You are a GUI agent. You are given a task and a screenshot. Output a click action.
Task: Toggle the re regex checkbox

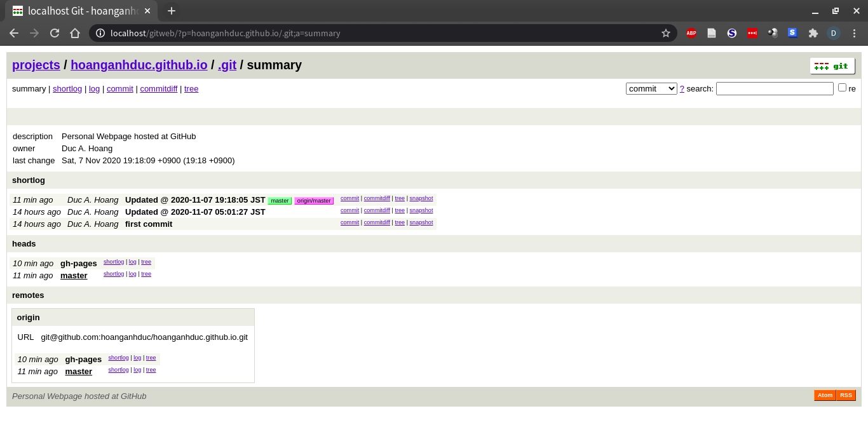click(x=842, y=88)
